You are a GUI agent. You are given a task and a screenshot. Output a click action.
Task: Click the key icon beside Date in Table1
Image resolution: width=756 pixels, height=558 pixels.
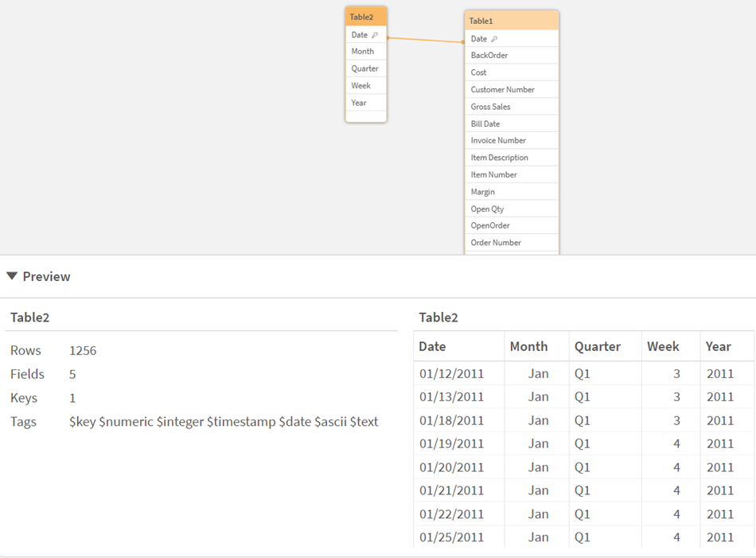(493, 38)
